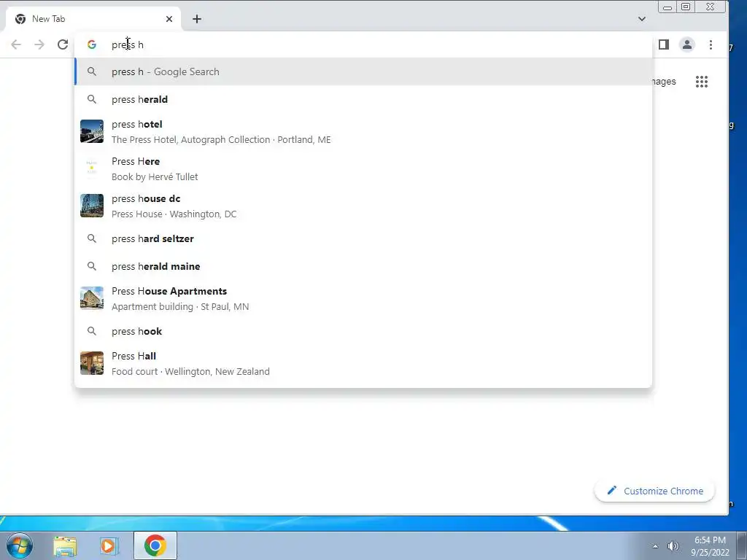
Task: Click 'Food court · Wellington, New Zealand' text
Action: pyautogui.click(x=190, y=371)
